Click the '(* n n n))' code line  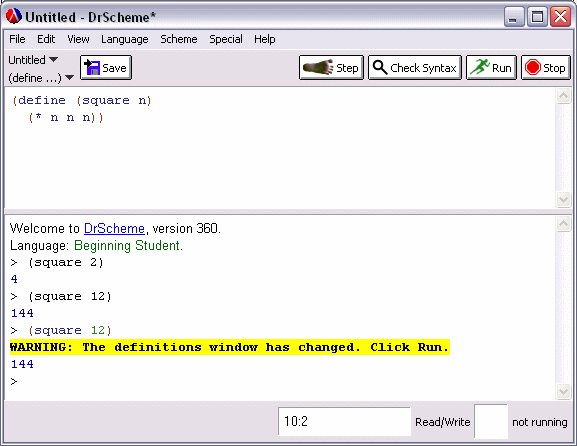click(x=66, y=118)
